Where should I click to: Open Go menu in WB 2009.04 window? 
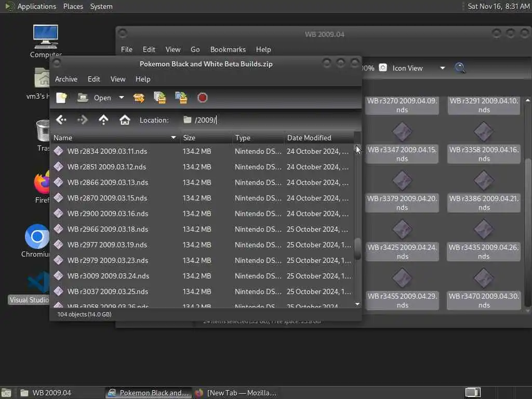195,49
